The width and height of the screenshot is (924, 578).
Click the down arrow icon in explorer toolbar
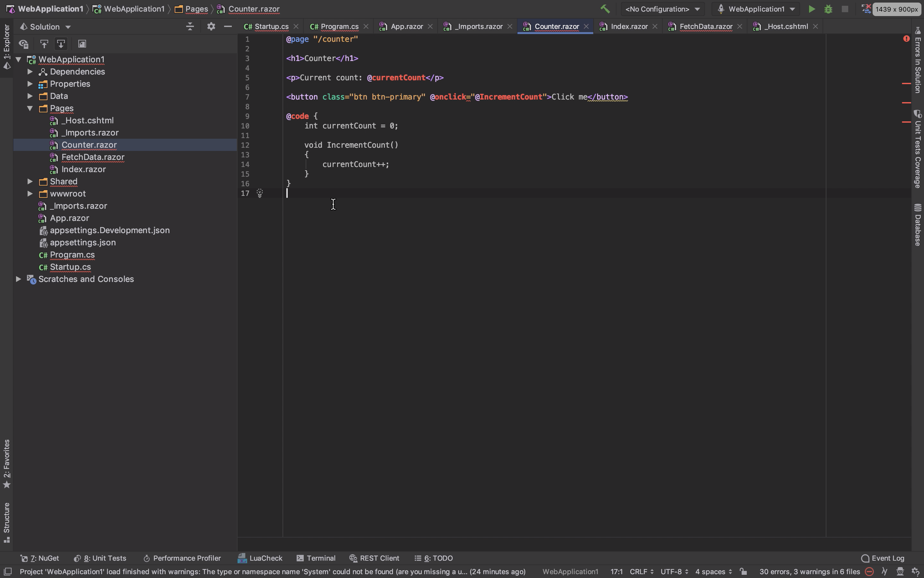61,44
